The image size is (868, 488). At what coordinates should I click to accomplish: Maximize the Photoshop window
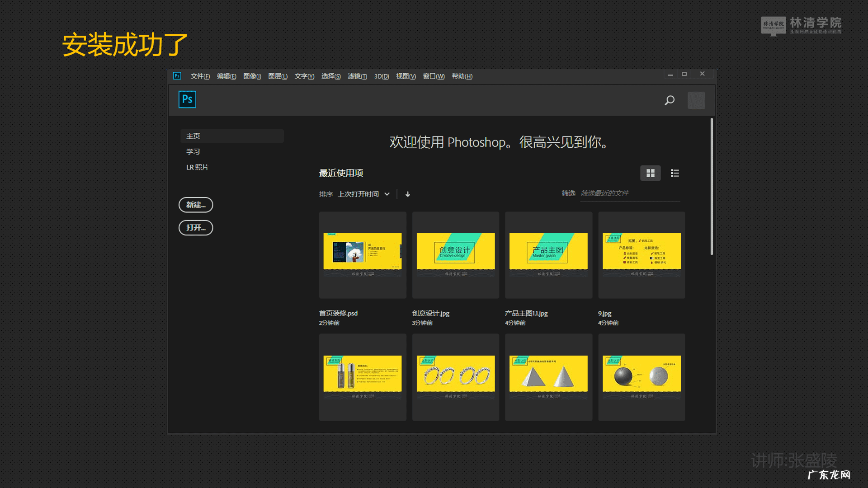click(684, 74)
